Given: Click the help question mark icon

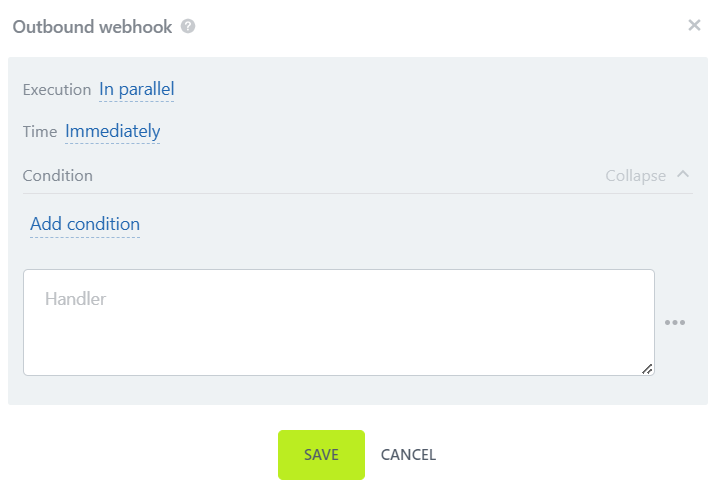Looking at the screenshot, I should tap(188, 26).
